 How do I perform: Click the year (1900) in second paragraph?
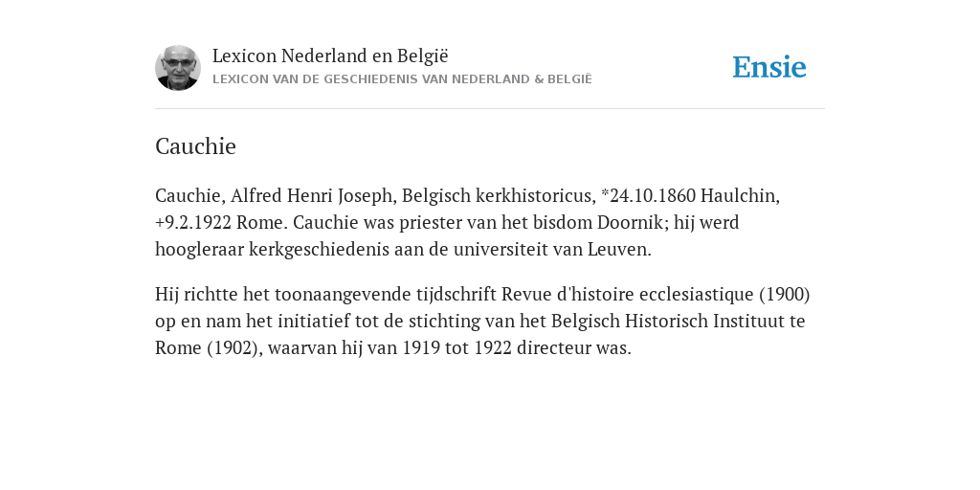click(x=785, y=295)
